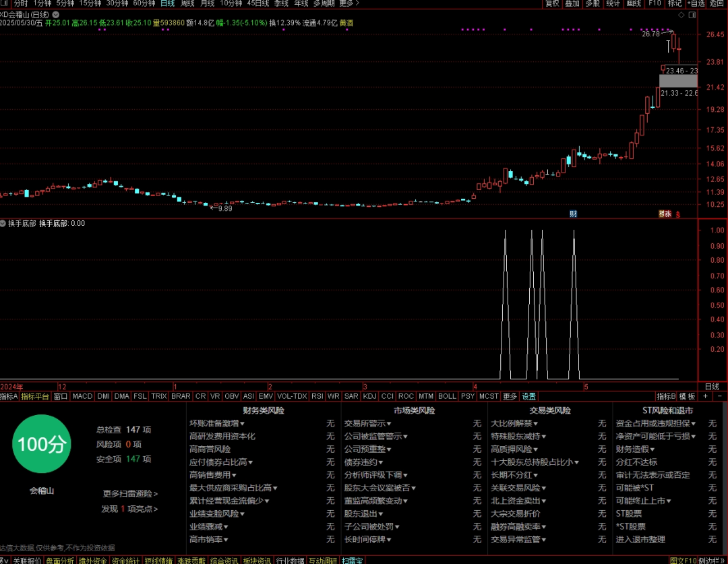Open the dropdown icon beside 换手底部 indicator
728x564 pixels.
point(3,223)
